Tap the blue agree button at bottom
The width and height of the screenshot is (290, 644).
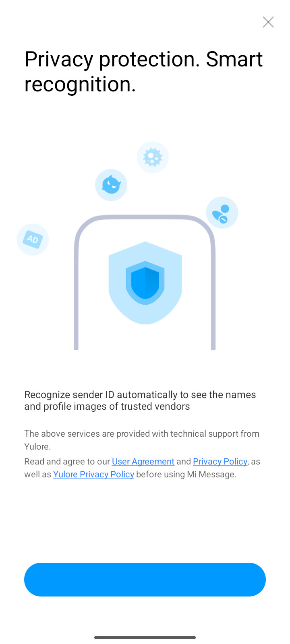click(x=145, y=580)
